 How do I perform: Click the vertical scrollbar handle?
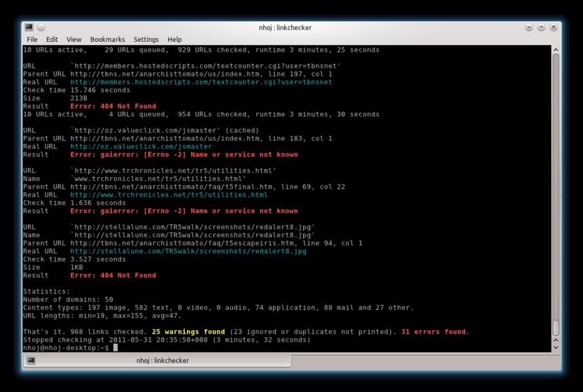click(556, 328)
